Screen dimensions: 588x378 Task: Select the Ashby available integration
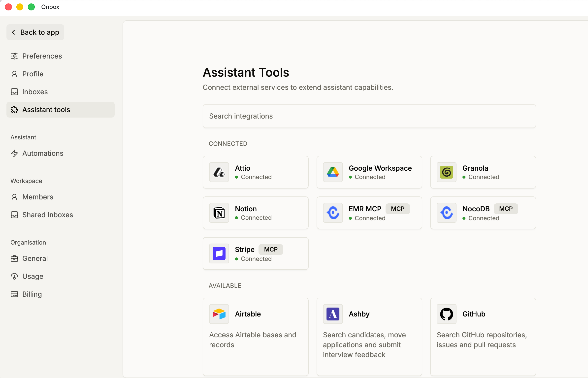(x=369, y=337)
